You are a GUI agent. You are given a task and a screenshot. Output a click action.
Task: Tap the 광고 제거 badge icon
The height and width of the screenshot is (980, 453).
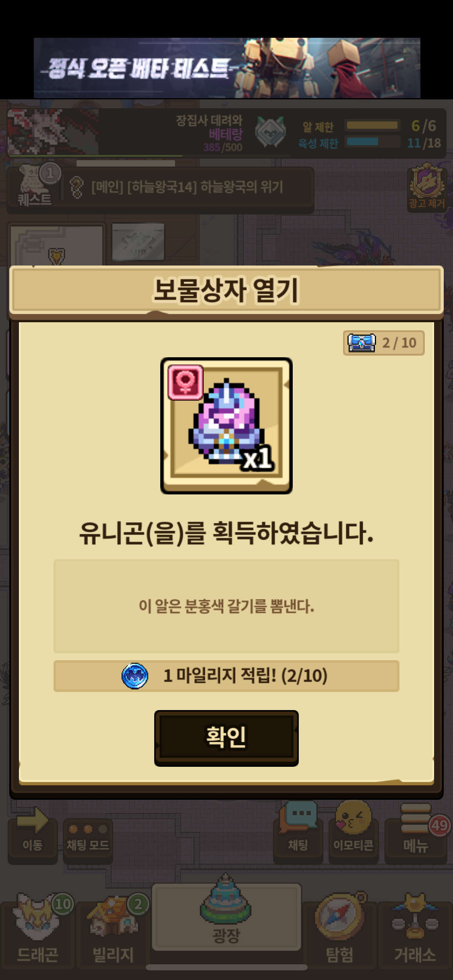[427, 186]
